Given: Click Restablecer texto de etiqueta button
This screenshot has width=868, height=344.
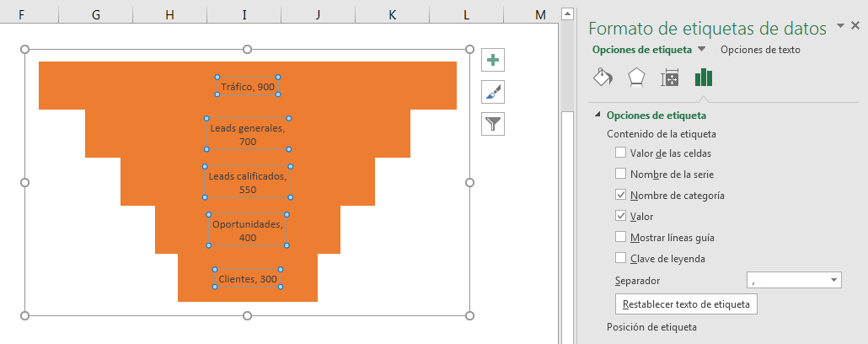Looking at the screenshot, I should 686,304.
